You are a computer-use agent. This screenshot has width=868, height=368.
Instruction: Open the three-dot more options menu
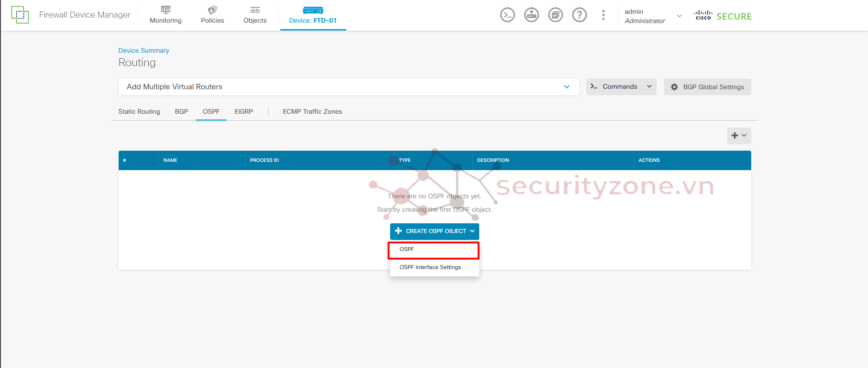(x=603, y=15)
